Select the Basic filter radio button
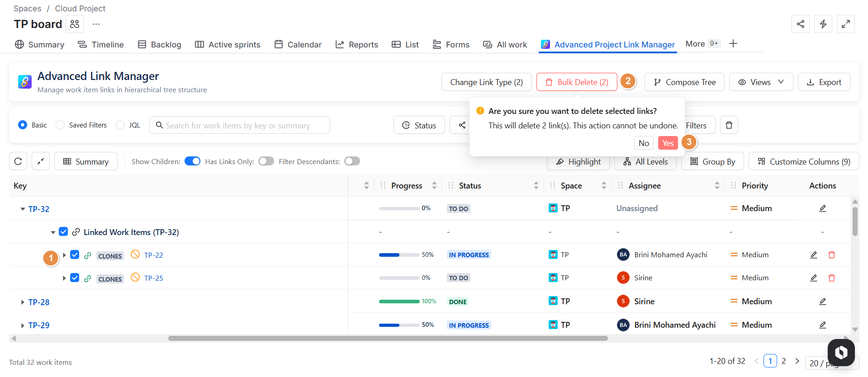This screenshot has height=377, width=868. [x=23, y=125]
